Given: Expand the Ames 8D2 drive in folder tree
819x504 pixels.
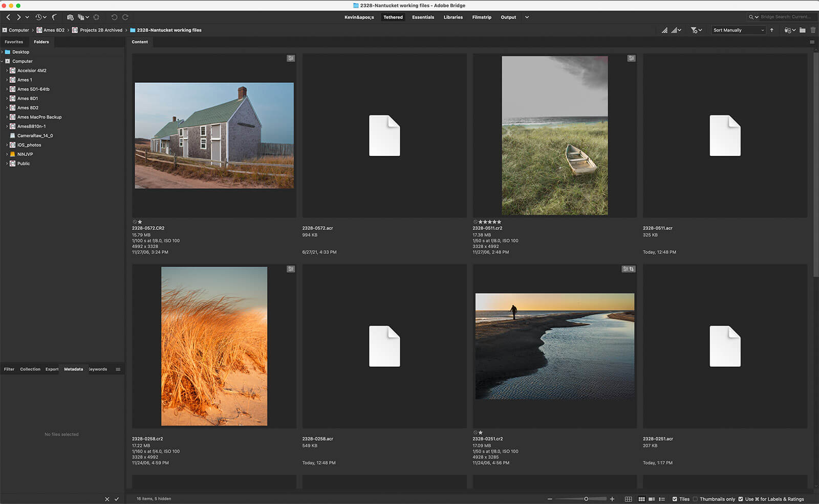Looking at the screenshot, I should coord(7,108).
